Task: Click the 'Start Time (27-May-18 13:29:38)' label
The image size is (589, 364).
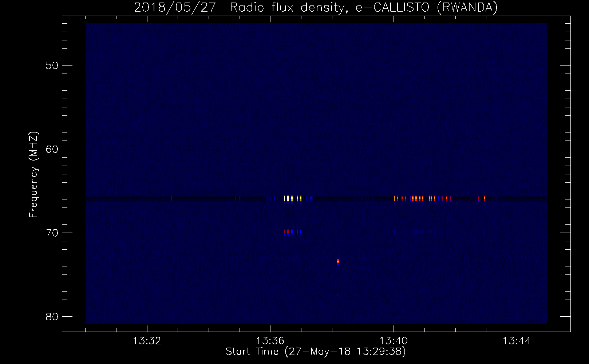Action: point(316,352)
